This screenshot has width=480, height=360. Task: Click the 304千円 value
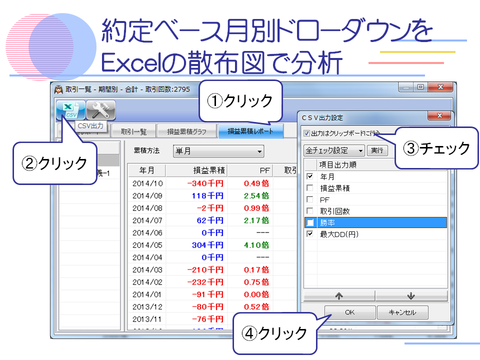click(208, 245)
